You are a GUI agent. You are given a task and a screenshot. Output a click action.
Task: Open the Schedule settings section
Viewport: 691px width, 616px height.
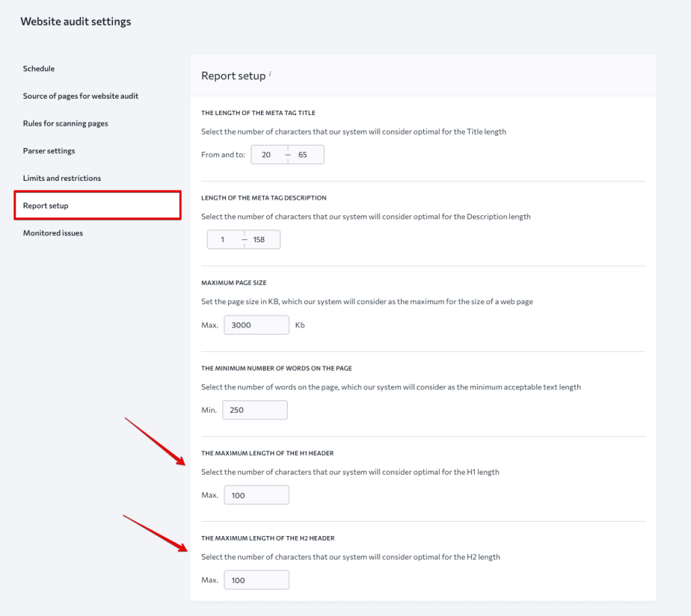point(39,68)
